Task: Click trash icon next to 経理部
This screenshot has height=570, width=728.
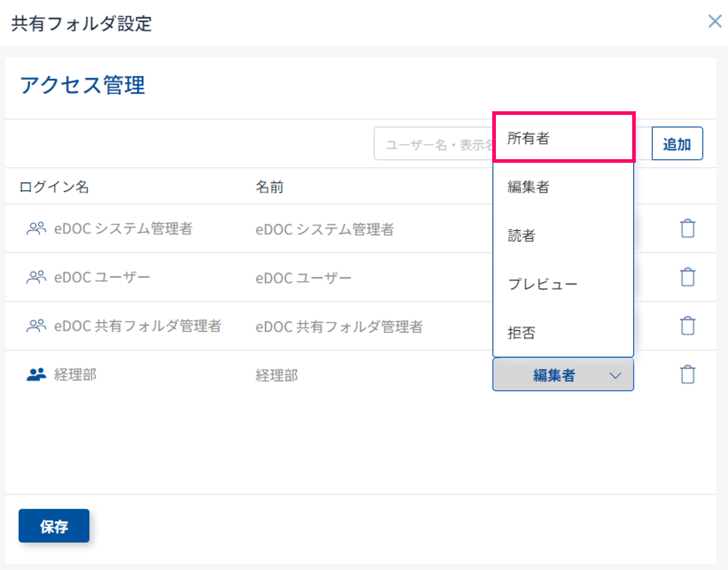Action: [687, 375]
